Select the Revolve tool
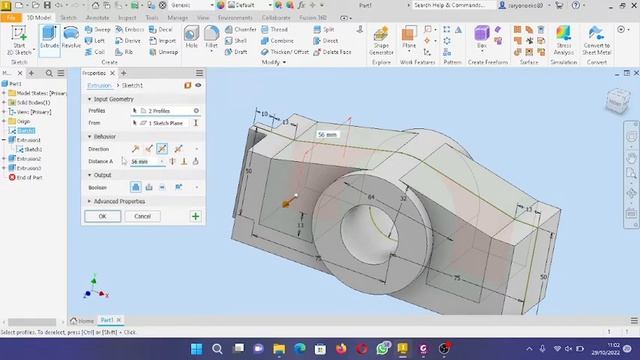The height and width of the screenshot is (360, 640). pos(71,38)
